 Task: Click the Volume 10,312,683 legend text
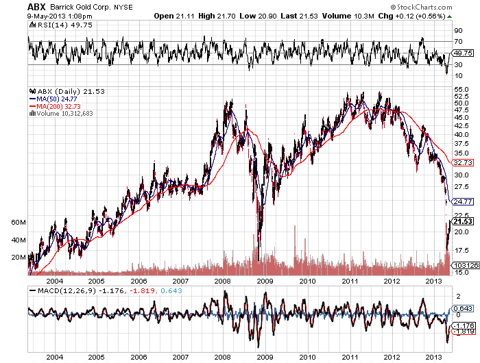[65, 113]
